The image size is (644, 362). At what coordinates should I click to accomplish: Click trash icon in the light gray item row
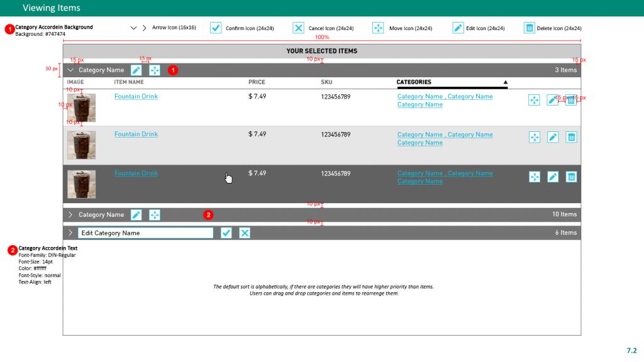point(571,138)
